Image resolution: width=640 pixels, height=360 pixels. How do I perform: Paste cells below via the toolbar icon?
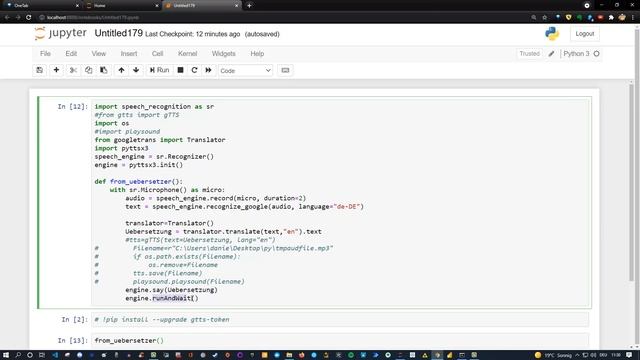click(104, 70)
